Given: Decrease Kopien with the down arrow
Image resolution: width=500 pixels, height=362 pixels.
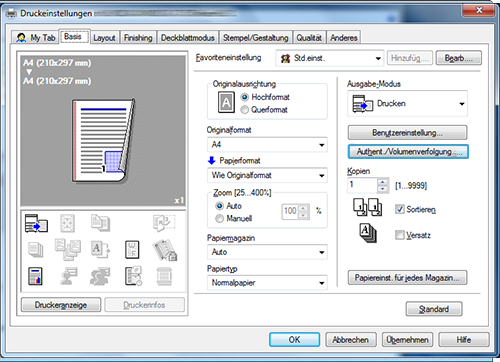Looking at the screenshot, I should (383, 189).
